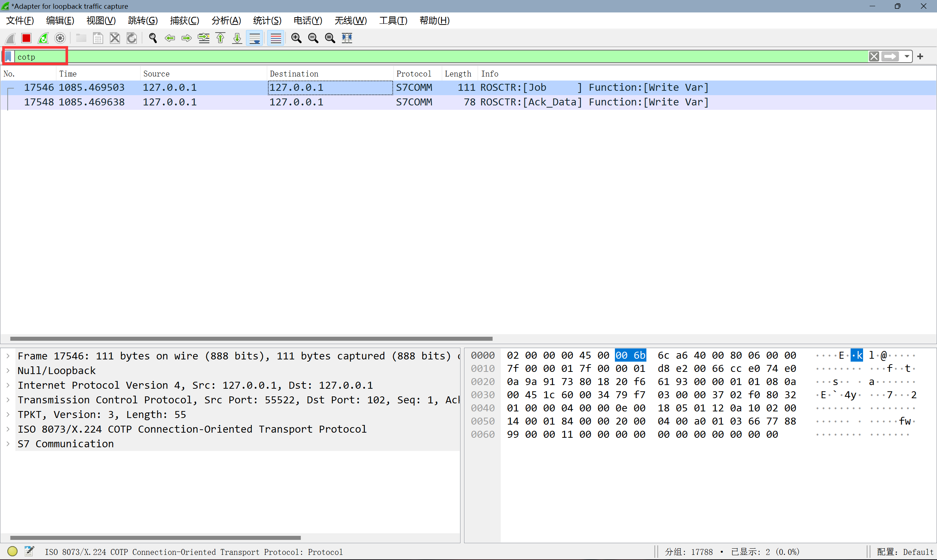Click the save capture file icon
The height and width of the screenshot is (560, 937).
pos(98,38)
